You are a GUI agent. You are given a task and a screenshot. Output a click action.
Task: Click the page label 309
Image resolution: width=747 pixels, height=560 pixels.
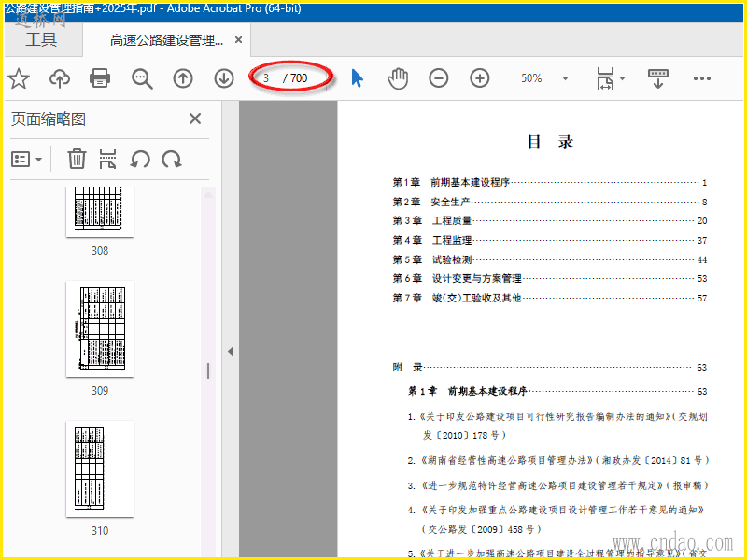100,390
